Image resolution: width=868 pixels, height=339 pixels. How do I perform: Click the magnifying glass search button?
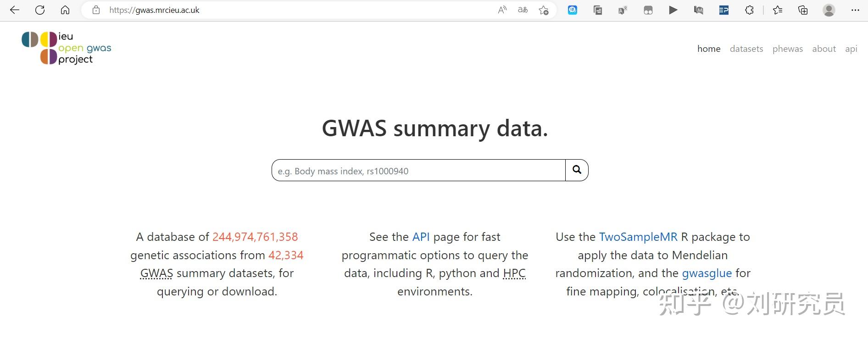click(x=577, y=170)
